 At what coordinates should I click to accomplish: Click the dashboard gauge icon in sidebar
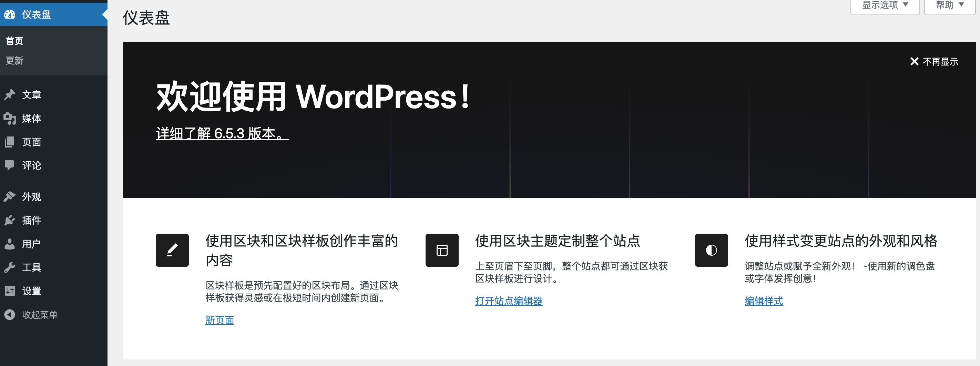click(10, 14)
